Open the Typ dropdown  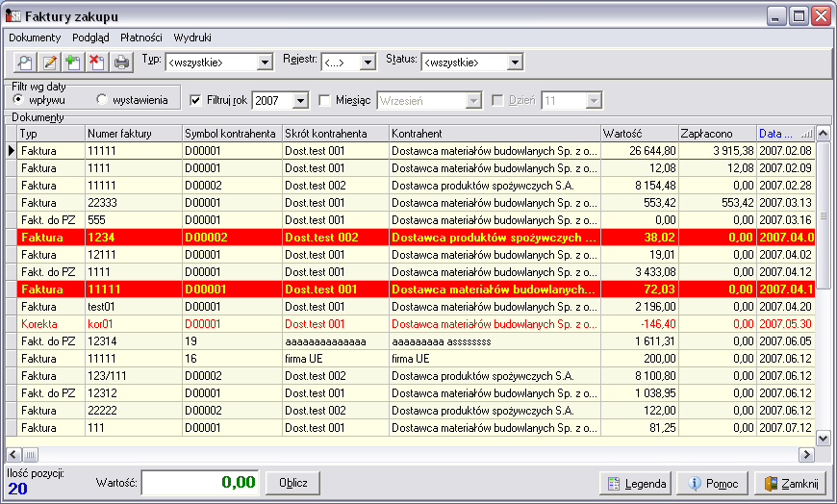(x=265, y=63)
